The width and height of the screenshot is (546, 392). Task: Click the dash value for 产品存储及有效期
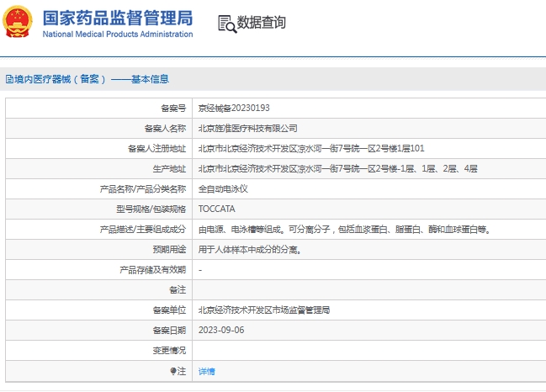(200, 270)
